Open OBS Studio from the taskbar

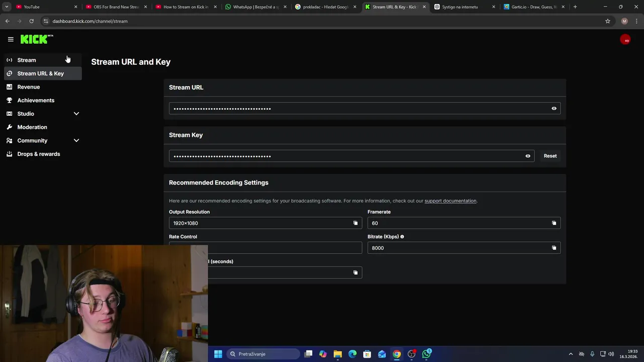pyautogui.click(x=412, y=354)
